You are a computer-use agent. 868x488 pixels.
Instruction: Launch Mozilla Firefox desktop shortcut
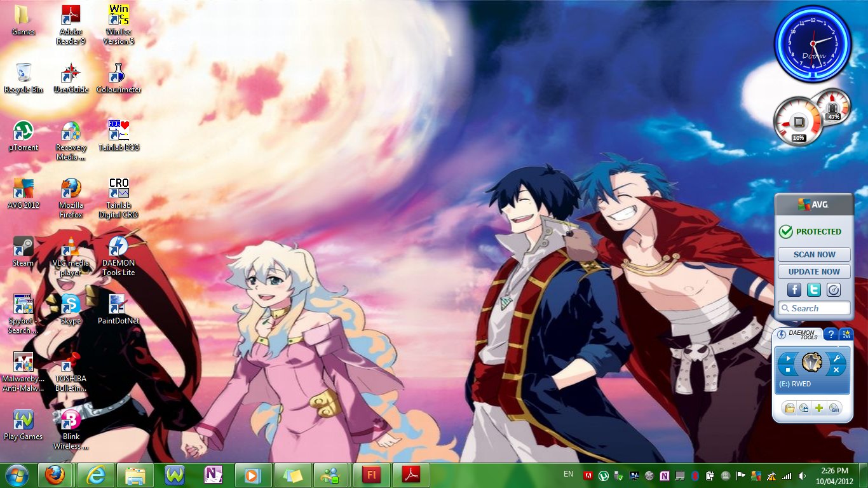(71, 198)
